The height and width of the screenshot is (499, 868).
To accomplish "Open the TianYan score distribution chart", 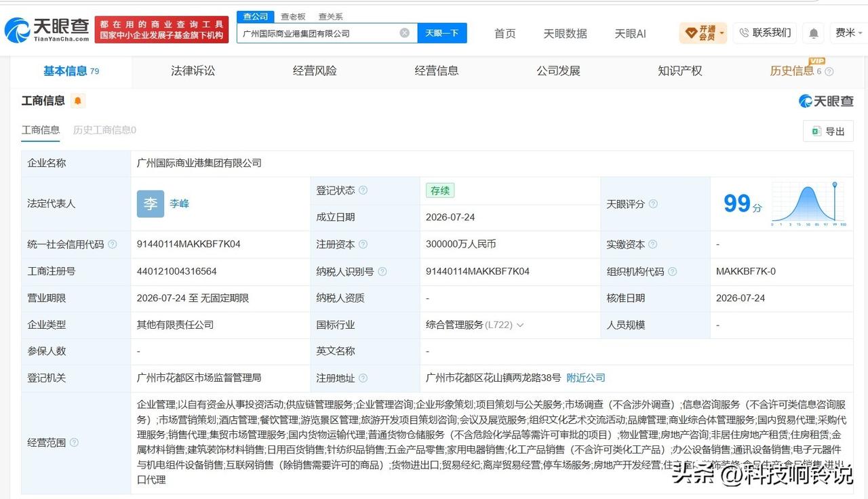I will point(808,203).
